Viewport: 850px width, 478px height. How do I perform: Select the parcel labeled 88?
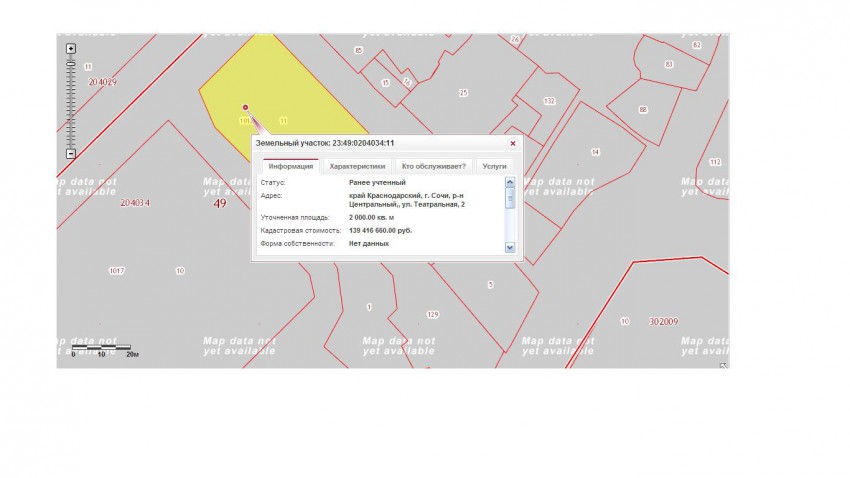click(643, 109)
